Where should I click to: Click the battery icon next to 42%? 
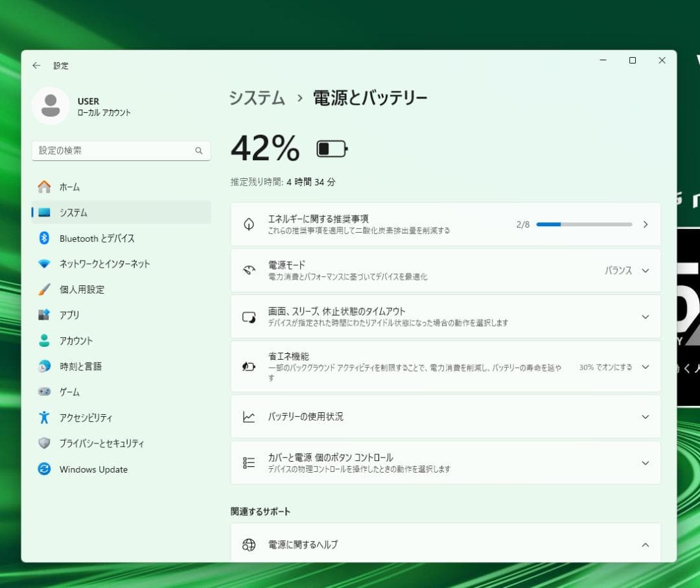click(332, 147)
